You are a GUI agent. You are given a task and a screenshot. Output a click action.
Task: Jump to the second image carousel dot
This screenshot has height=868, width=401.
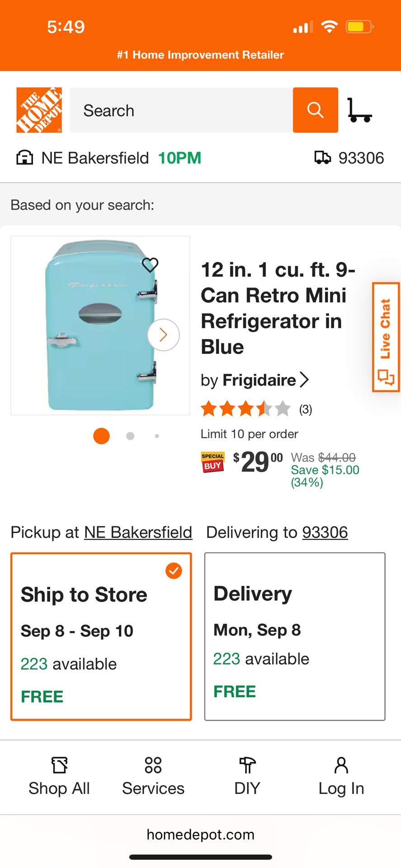tap(130, 436)
